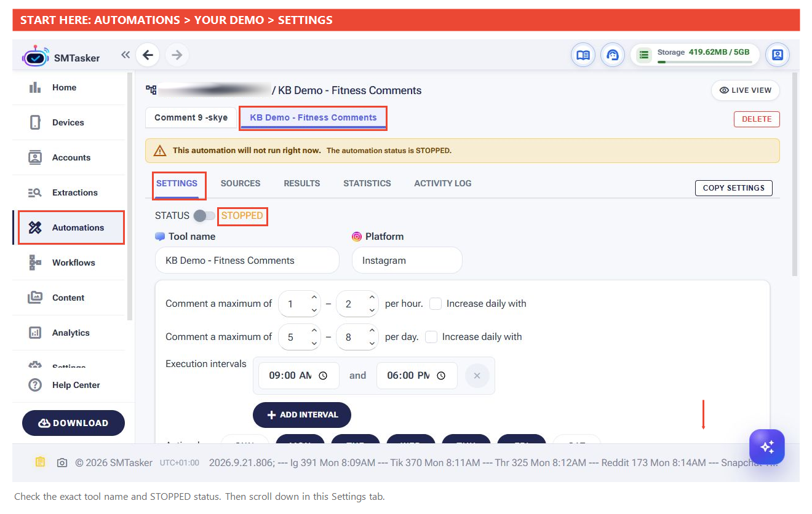The image size is (812, 514).
Task: Click the Platform field showing Instagram
Action: 407,260
